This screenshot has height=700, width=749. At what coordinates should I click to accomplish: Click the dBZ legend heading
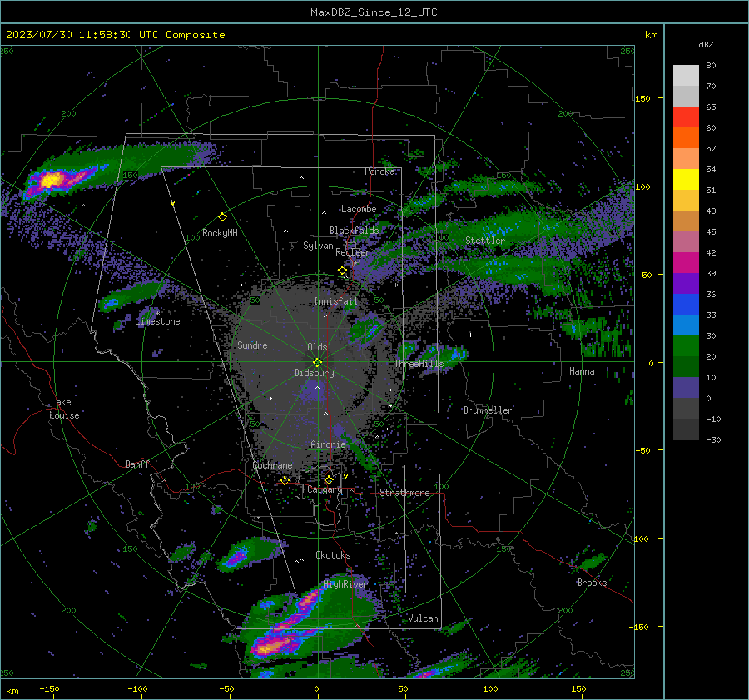pos(706,45)
